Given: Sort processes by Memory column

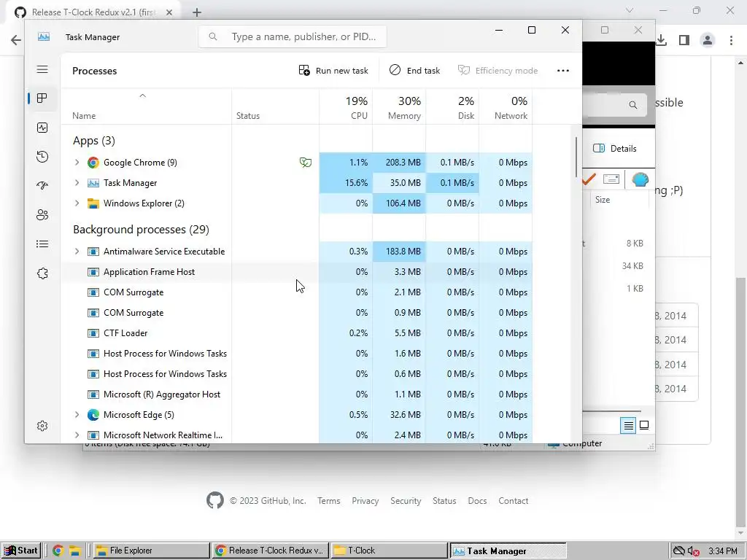Looking at the screenshot, I should click(x=399, y=106).
